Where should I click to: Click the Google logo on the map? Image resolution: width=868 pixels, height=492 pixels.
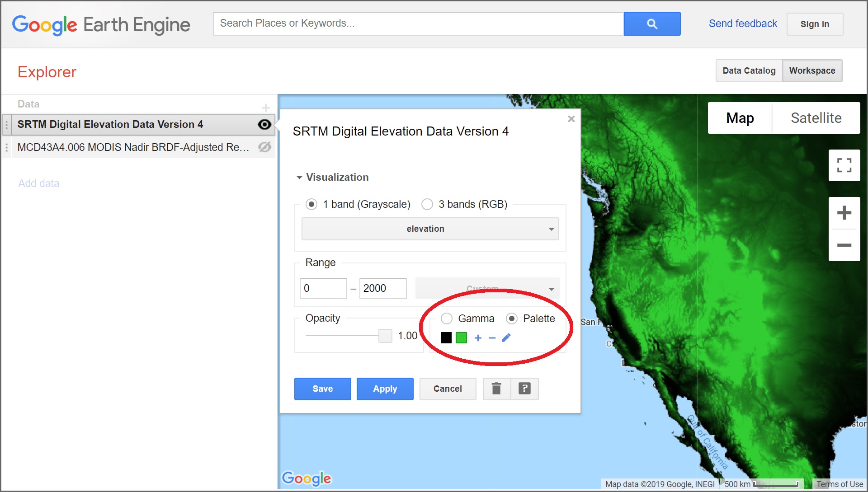tap(307, 478)
